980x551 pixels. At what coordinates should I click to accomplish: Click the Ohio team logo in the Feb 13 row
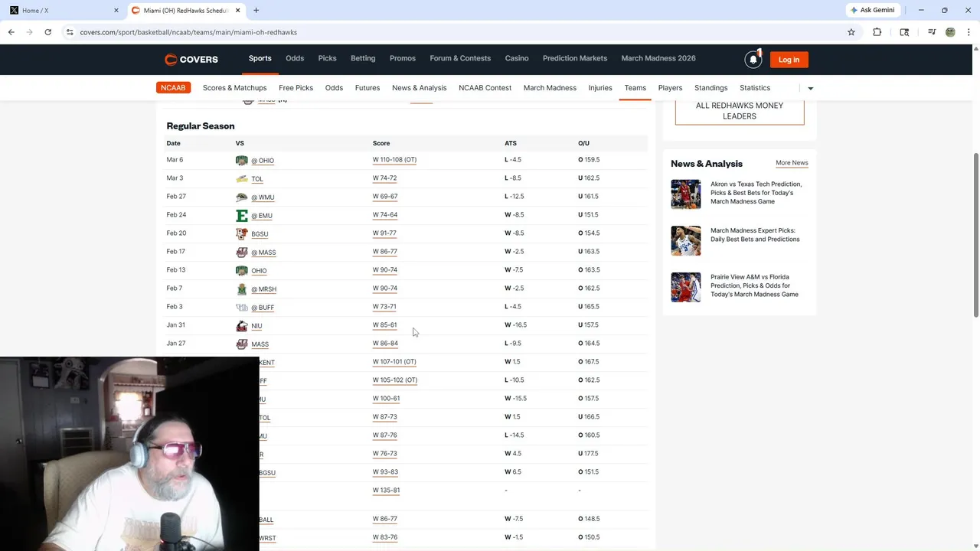tap(242, 270)
